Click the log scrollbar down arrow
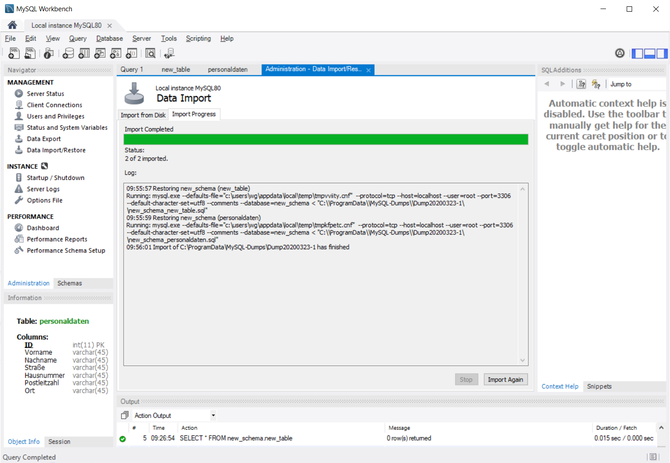670x463 pixels. tap(523, 360)
